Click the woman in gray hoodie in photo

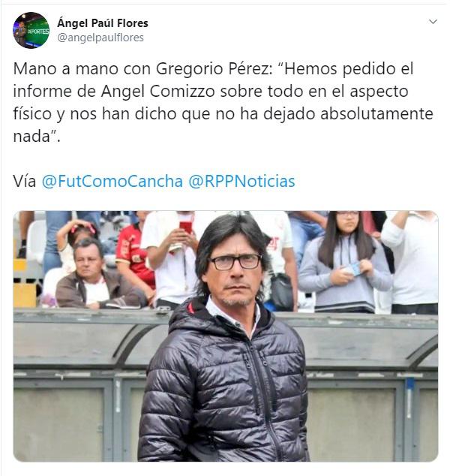344,263
